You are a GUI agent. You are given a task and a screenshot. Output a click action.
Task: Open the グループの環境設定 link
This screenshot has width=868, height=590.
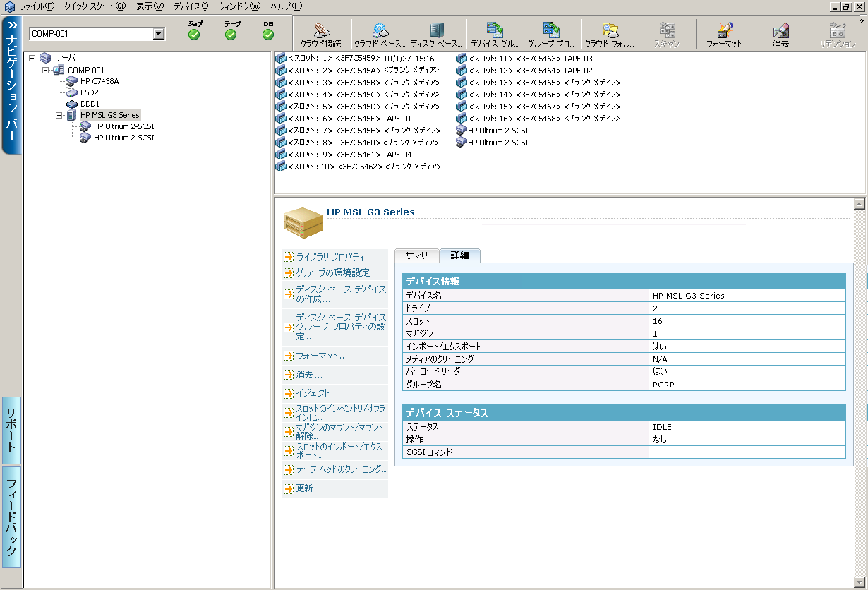[332, 272]
